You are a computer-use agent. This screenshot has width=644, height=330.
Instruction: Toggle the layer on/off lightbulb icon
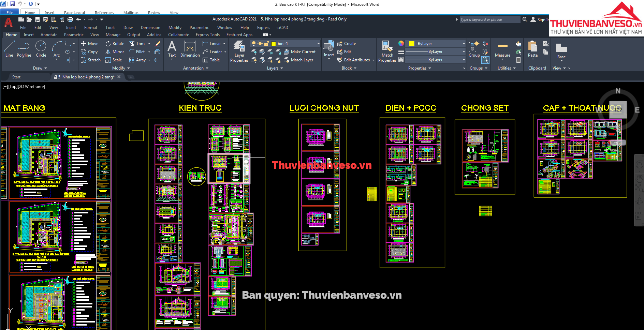[253, 44]
